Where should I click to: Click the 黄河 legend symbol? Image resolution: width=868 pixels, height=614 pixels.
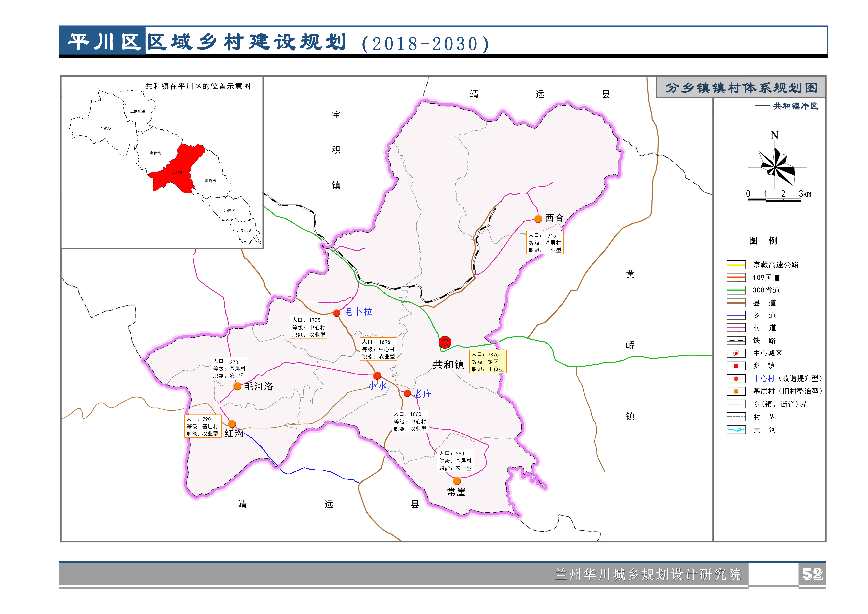[x=736, y=430]
